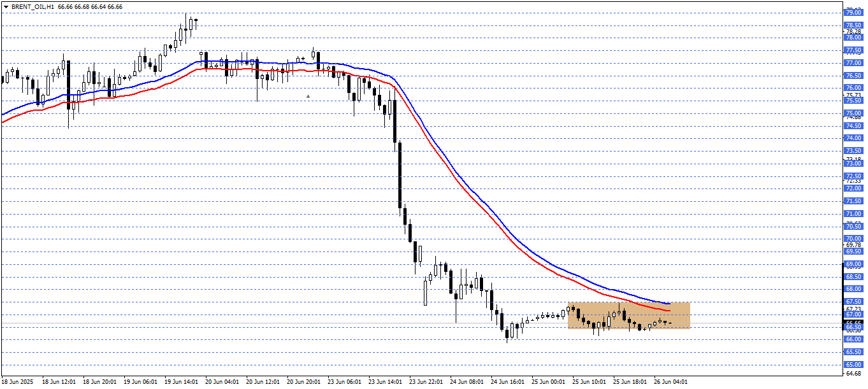Click the 78.00 price level label
This screenshot has width=868, height=389.
(x=853, y=38)
